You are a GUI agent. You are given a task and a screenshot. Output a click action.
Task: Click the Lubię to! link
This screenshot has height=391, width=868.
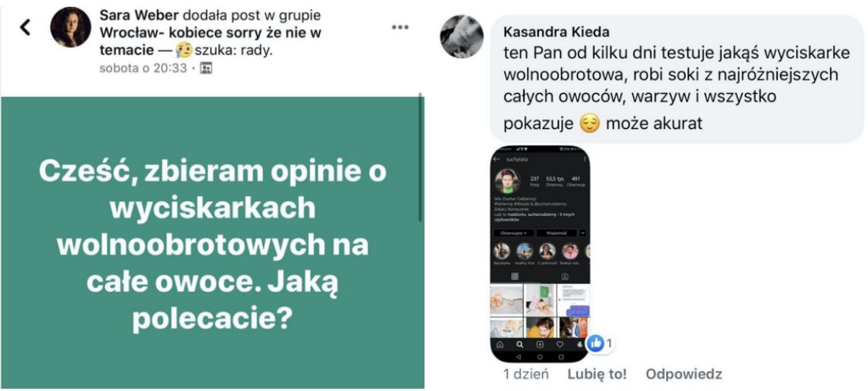(x=597, y=374)
